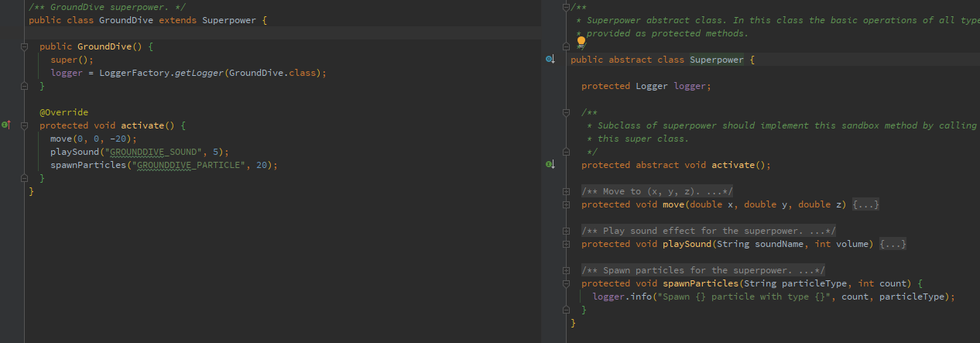Click 'activate' in the abstract method declaration
Screen dimensions: 980x343
(x=733, y=165)
